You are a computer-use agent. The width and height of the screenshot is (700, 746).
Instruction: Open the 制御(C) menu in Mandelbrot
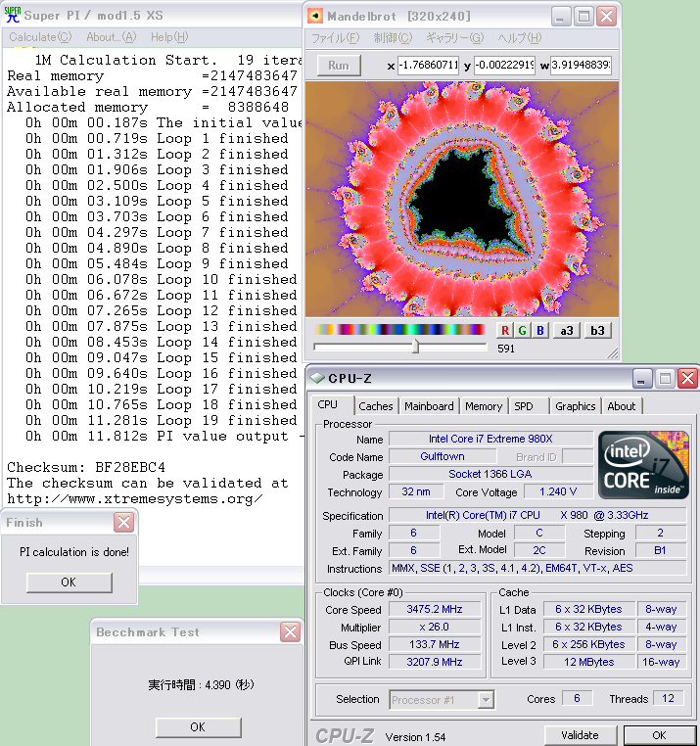[393, 38]
